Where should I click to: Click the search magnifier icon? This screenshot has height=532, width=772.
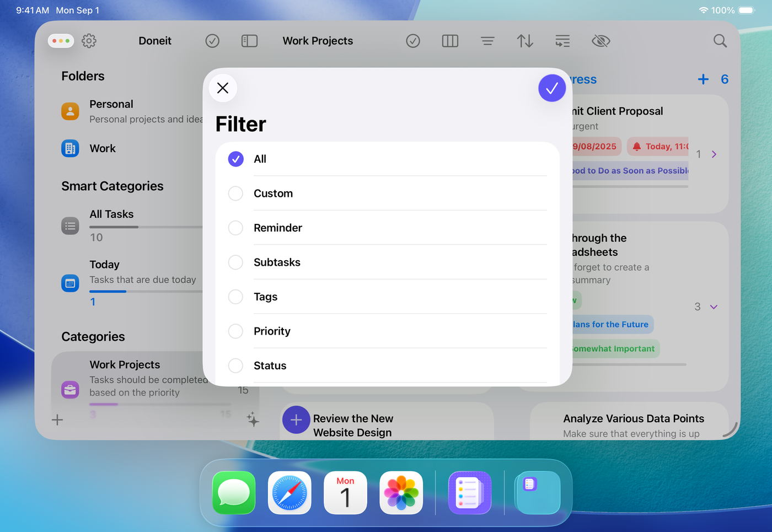[x=720, y=41]
